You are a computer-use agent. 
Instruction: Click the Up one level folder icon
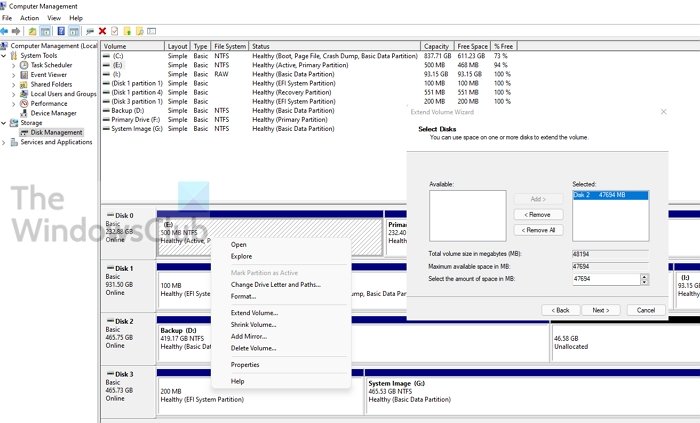click(x=33, y=31)
